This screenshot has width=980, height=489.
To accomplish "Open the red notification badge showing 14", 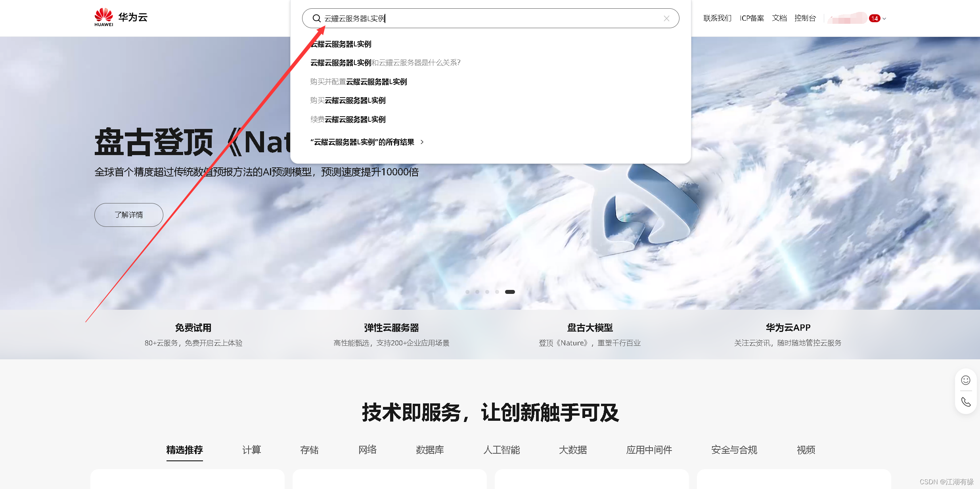I will 875,18.
